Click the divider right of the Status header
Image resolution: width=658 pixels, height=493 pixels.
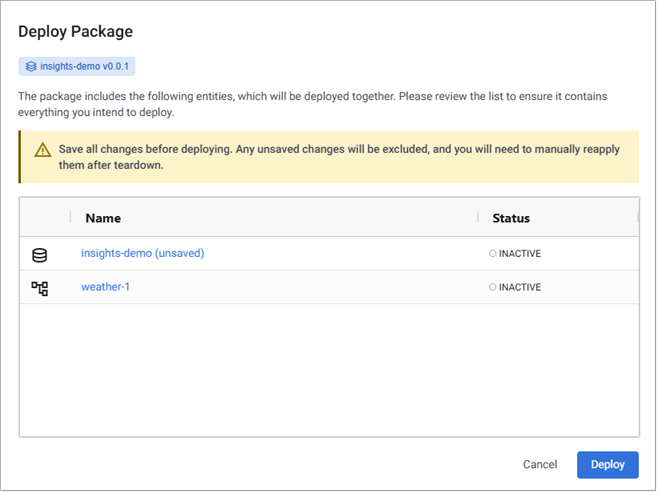637,218
